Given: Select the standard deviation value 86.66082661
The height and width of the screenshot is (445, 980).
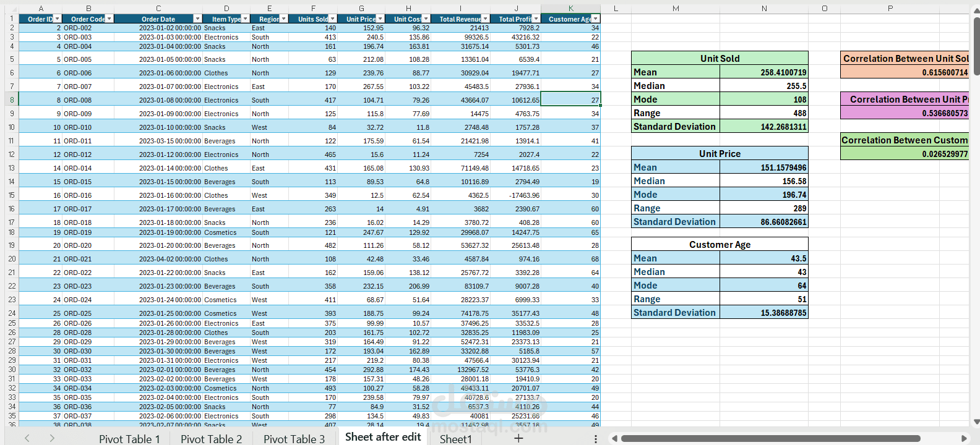Looking at the screenshot, I should click(764, 222).
